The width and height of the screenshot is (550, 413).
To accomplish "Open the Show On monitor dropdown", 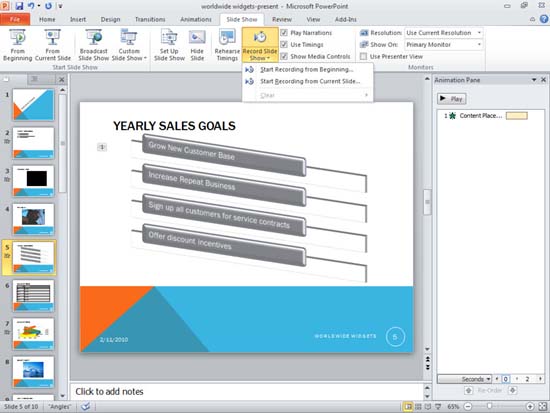I will tap(444, 45).
